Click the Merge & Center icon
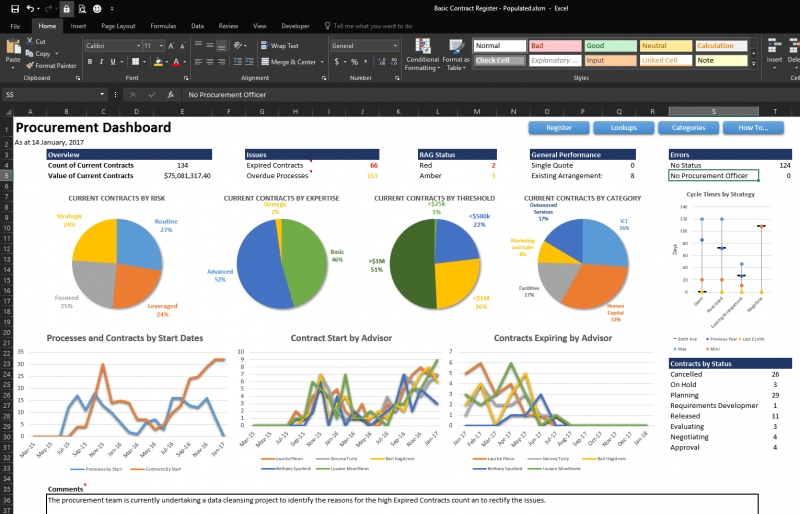Image resolution: width=800 pixels, height=514 pixels. (x=289, y=62)
